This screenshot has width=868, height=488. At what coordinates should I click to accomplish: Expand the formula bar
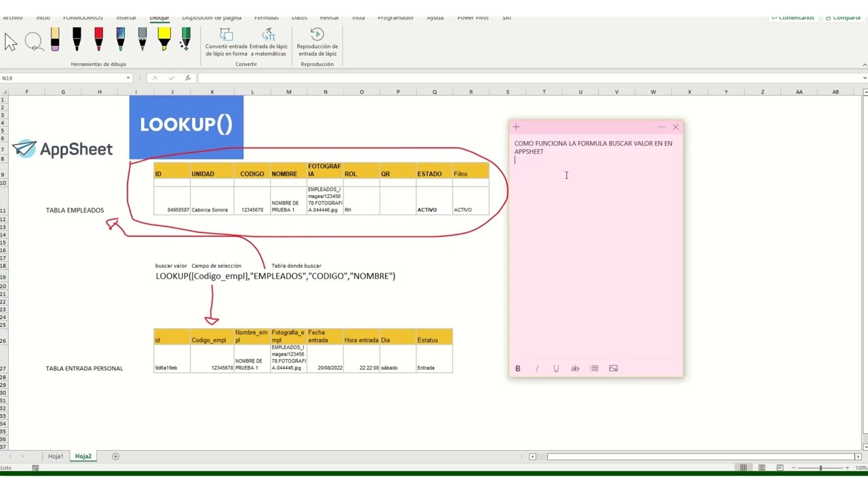[864, 78]
